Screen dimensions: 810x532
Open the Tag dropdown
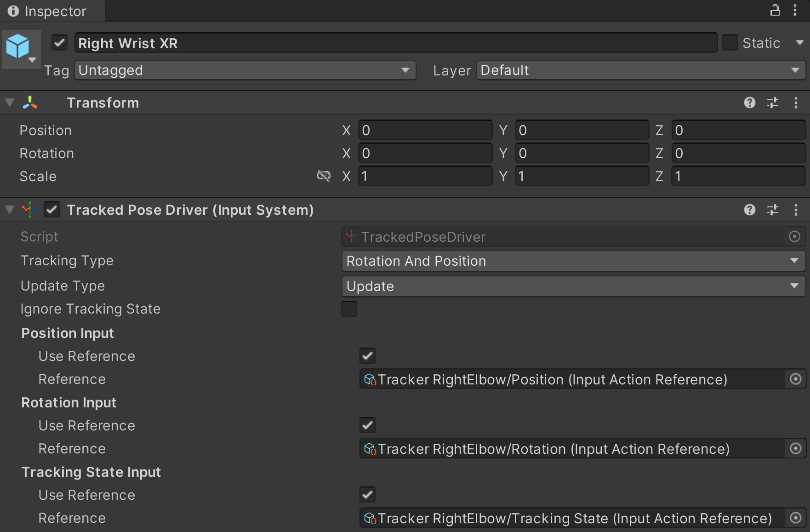point(244,70)
